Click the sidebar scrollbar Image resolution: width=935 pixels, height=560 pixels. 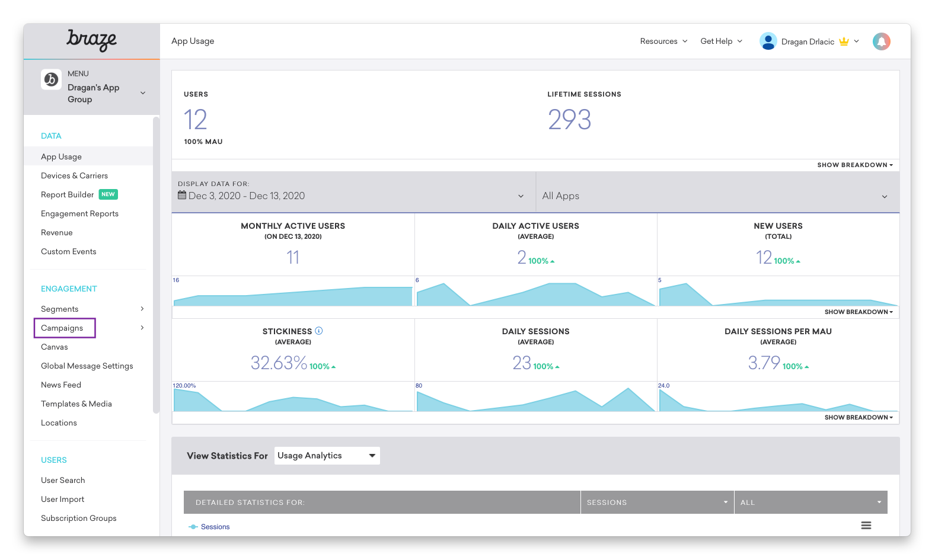tap(156, 265)
